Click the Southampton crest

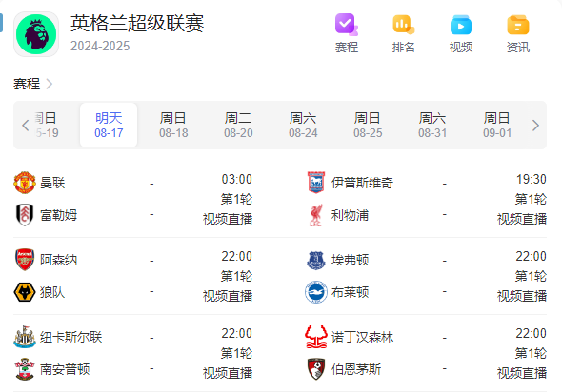(x=25, y=369)
